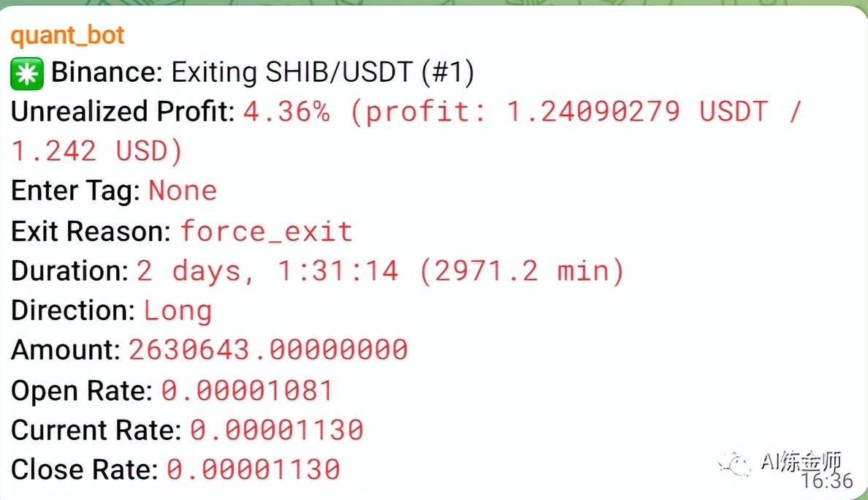
Task: Click the 1.24090279 USDT profit amount
Action: 636,111
